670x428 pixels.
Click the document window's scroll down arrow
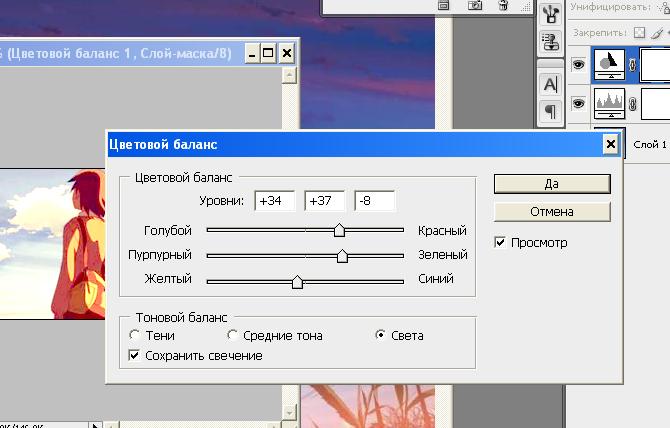pos(290,412)
